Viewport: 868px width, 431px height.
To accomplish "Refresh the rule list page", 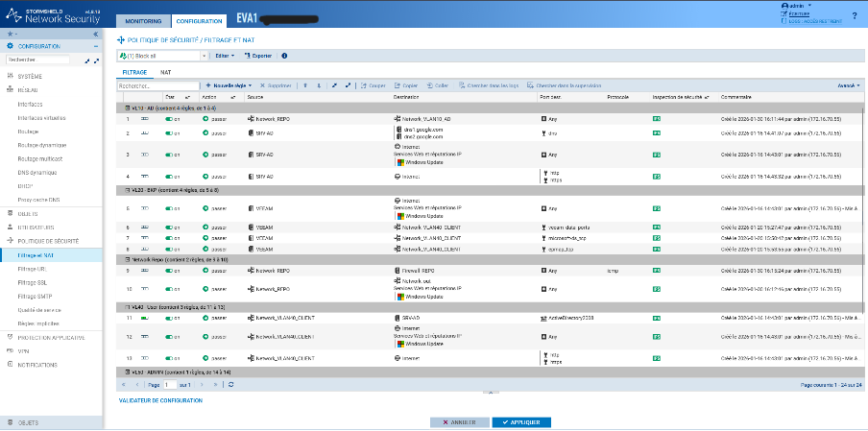I will [x=230, y=385].
